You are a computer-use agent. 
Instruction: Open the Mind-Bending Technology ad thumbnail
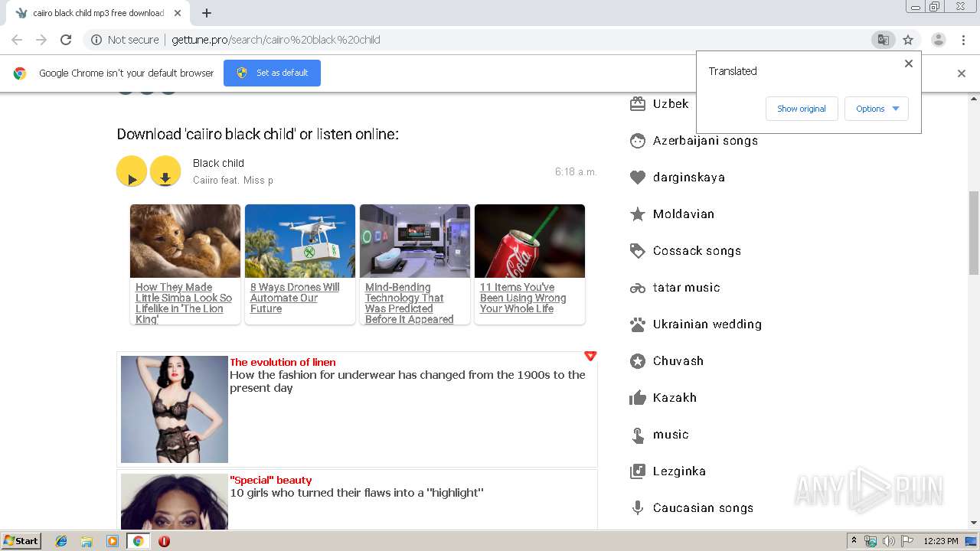[415, 241]
